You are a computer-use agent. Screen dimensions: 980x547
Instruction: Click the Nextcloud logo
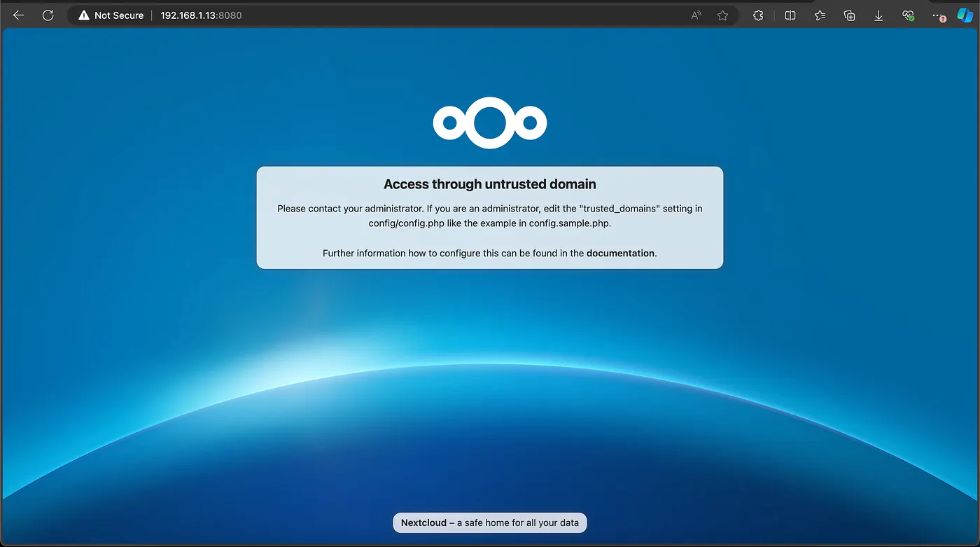(490, 123)
